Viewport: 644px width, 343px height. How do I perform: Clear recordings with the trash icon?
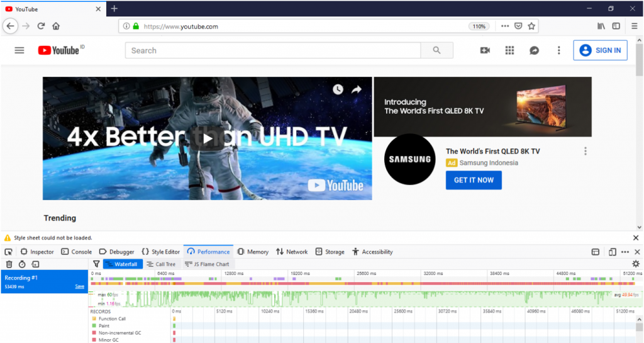(9, 264)
